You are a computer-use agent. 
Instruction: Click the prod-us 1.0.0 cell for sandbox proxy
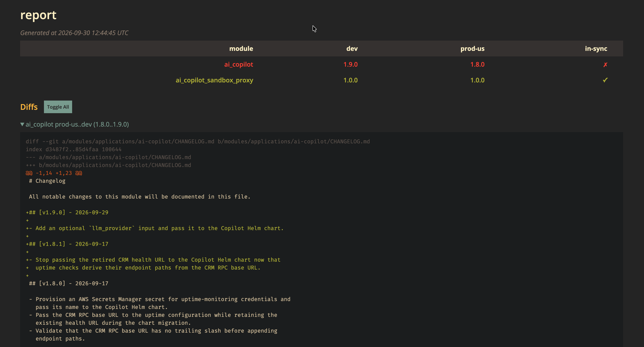pos(477,80)
